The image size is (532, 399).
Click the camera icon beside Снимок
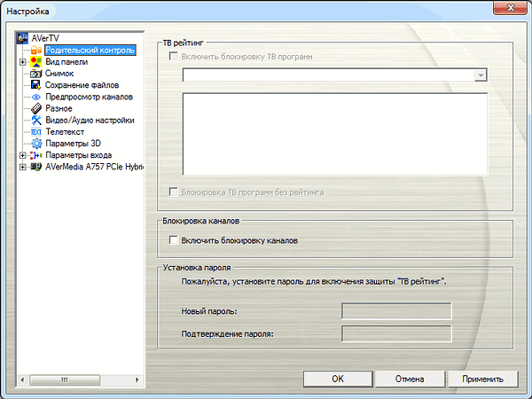click(36, 74)
